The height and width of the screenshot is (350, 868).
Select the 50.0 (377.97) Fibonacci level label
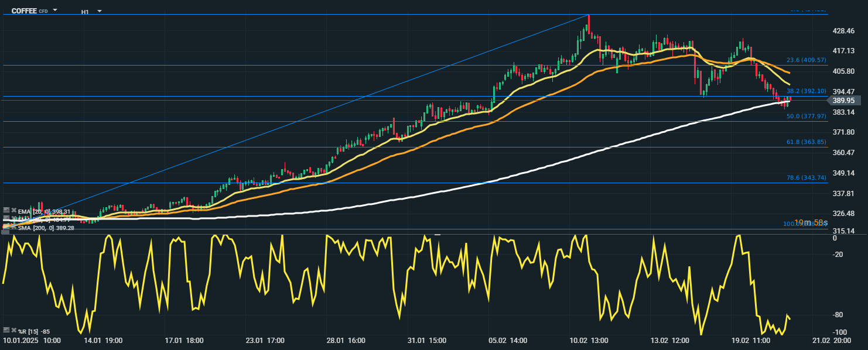[806, 116]
